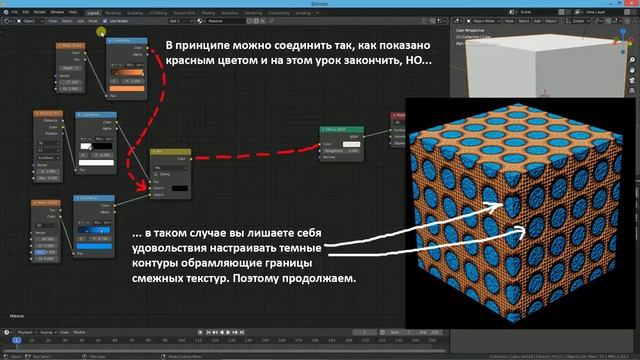Open the 3D viewport editor type selector
The width and height of the screenshot is (640, 360).
pos(458,21)
